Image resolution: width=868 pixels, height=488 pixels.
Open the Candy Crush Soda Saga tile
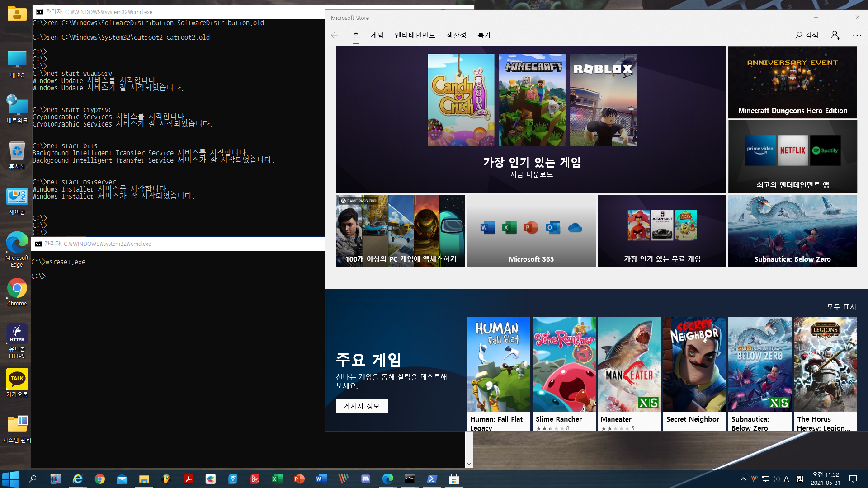click(461, 100)
